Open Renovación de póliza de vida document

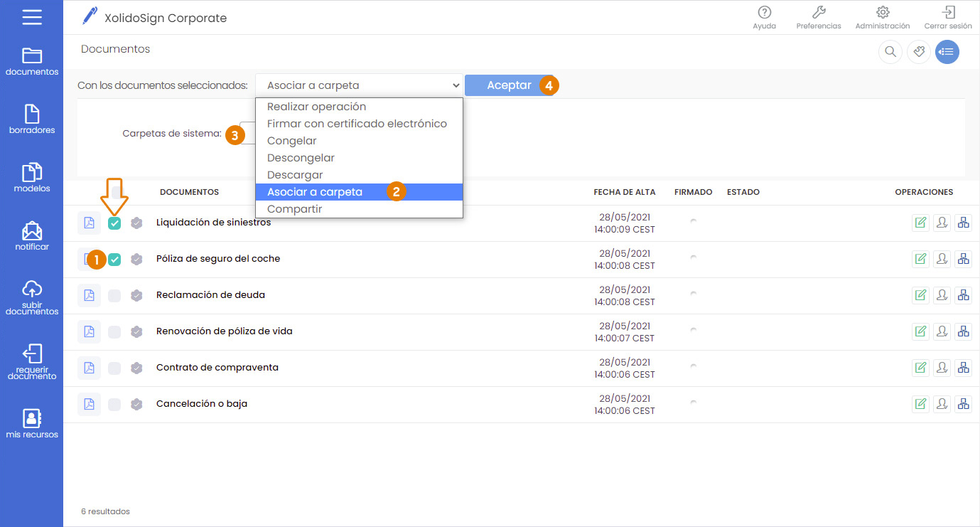[x=225, y=331]
